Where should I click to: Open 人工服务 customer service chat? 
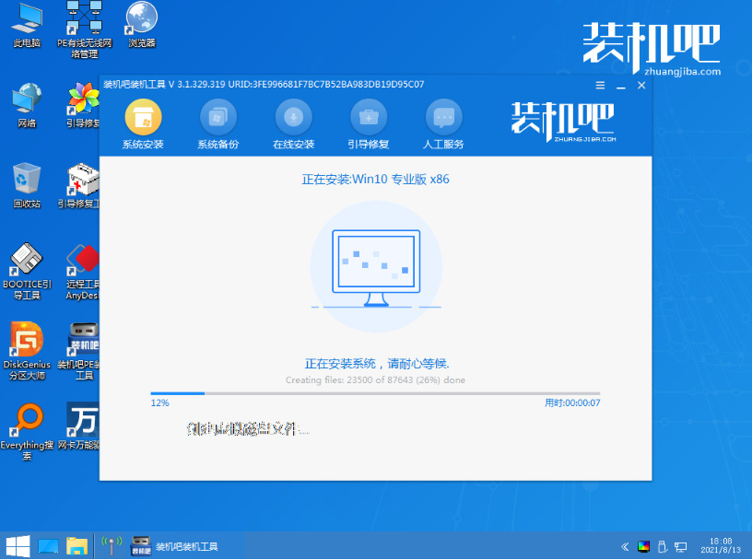(x=443, y=118)
